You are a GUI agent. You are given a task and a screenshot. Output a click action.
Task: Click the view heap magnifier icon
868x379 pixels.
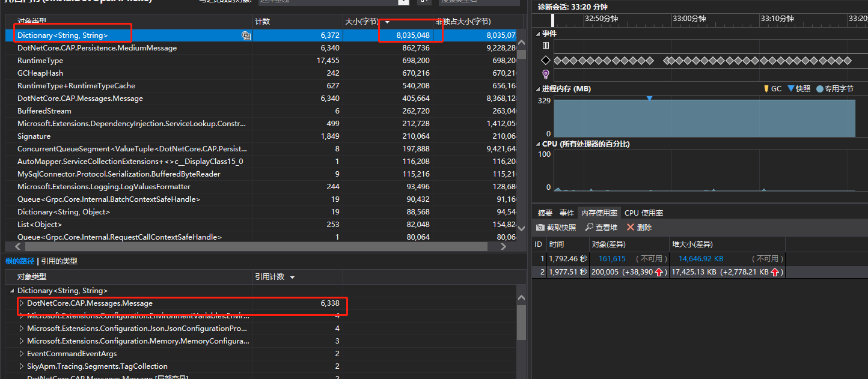pyautogui.click(x=590, y=228)
